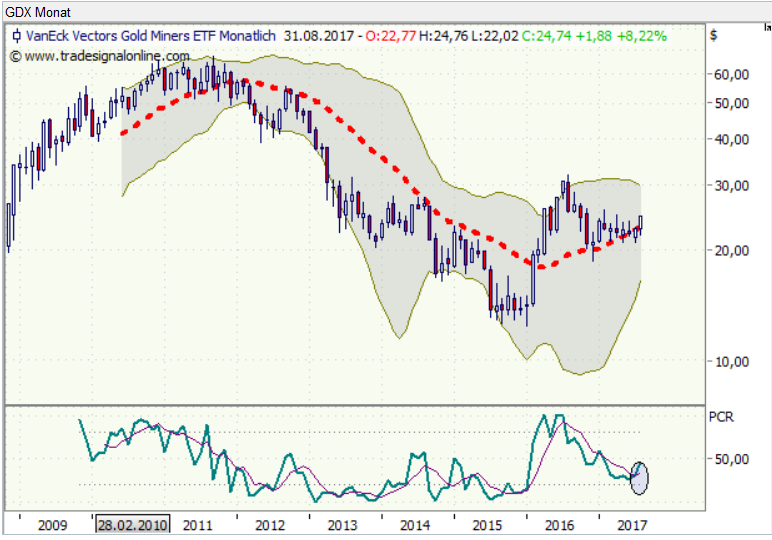Click the date 31.08.2017 in the chart header

pyautogui.click(x=319, y=36)
